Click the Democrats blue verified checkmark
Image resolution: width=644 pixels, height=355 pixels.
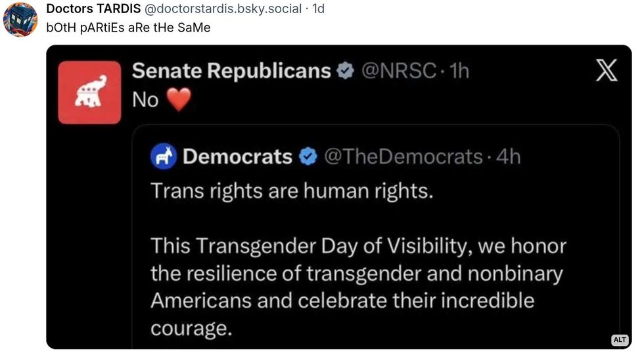pyautogui.click(x=308, y=157)
